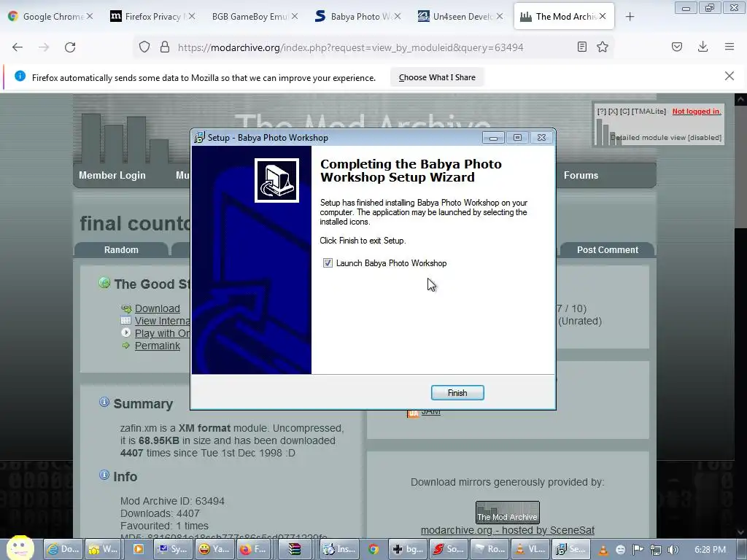
Task: Open Member Login menu on Mod Archive
Action: pyautogui.click(x=112, y=175)
